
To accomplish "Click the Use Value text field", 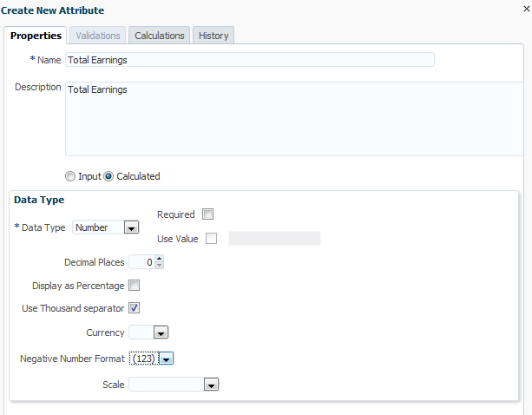I will pos(274,239).
